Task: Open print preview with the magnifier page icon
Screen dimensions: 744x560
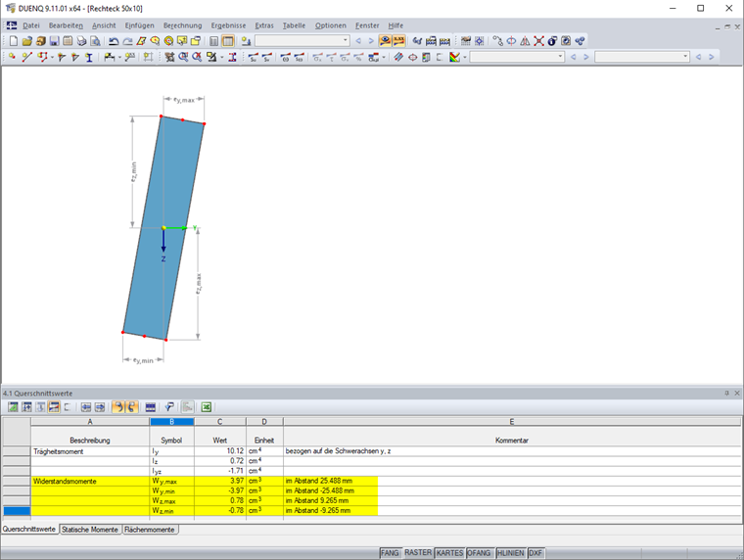Action: (x=95, y=41)
